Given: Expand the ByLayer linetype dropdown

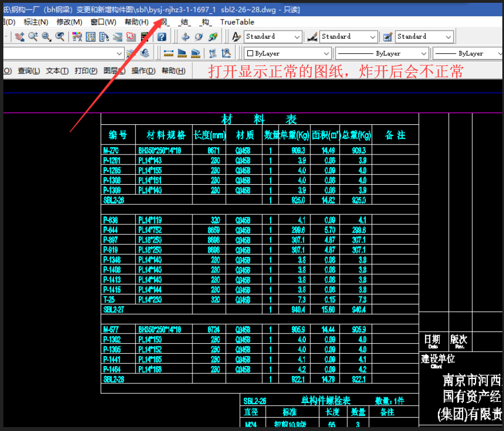Looking at the screenshot, I should [x=382, y=53].
